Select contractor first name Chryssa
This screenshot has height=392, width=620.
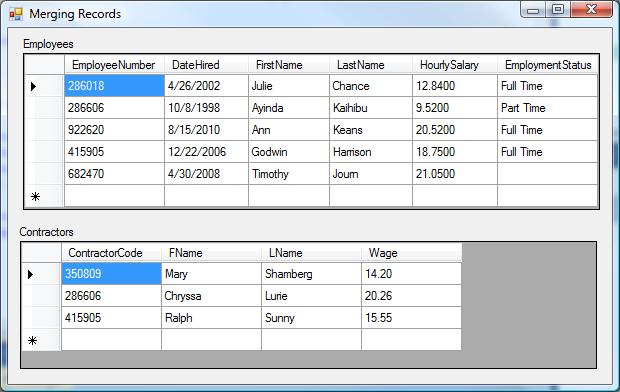212,295
